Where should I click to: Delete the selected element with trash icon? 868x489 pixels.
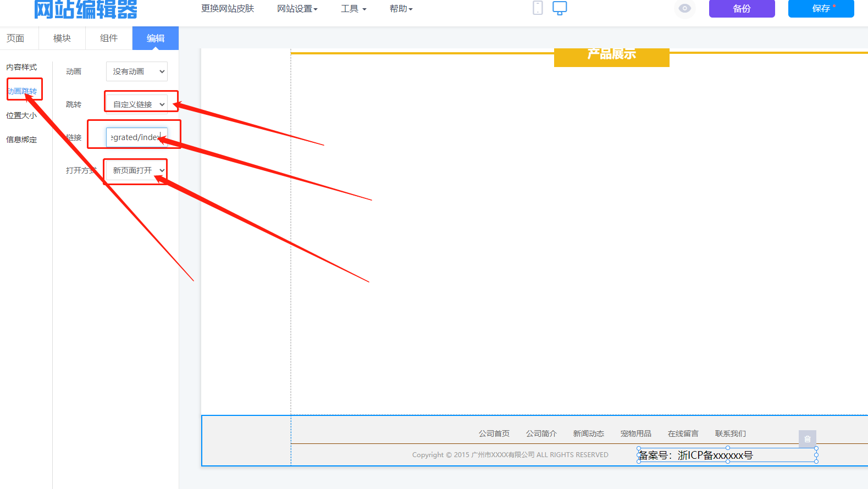[808, 439]
